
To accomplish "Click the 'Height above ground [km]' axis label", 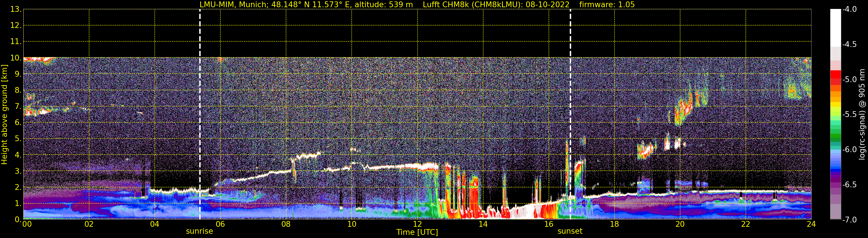I will coord(4,115).
